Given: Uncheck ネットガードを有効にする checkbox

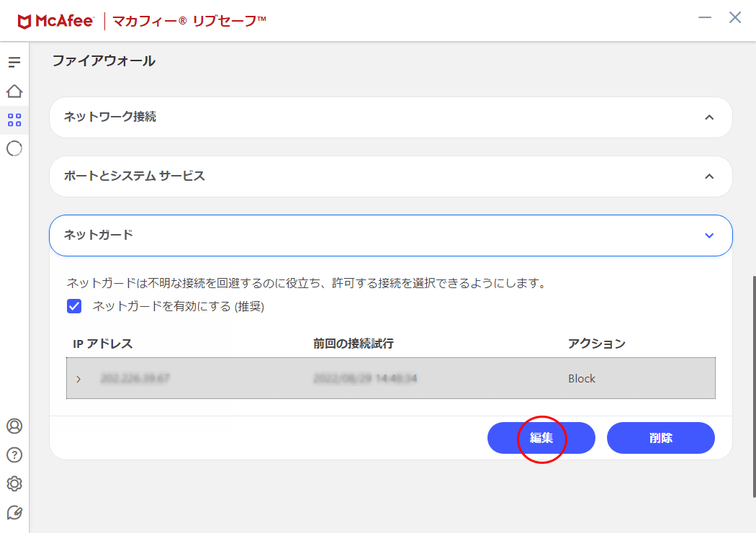Looking at the screenshot, I should 74,306.
